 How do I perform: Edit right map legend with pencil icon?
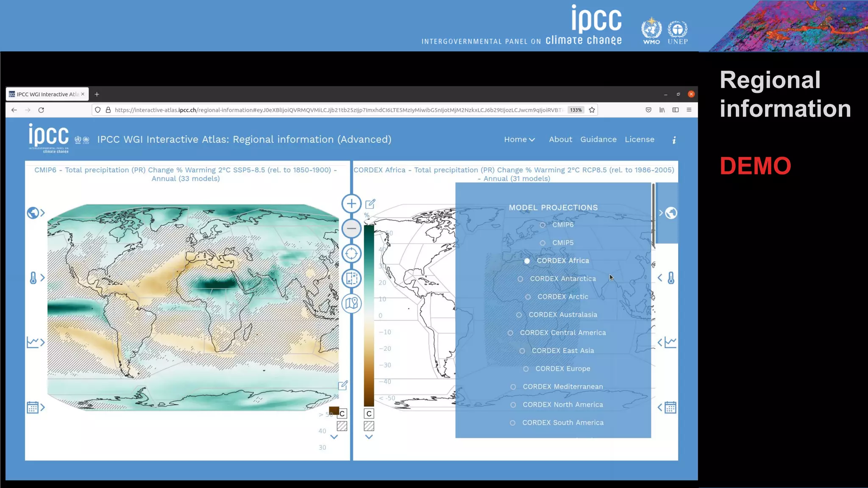pyautogui.click(x=370, y=204)
